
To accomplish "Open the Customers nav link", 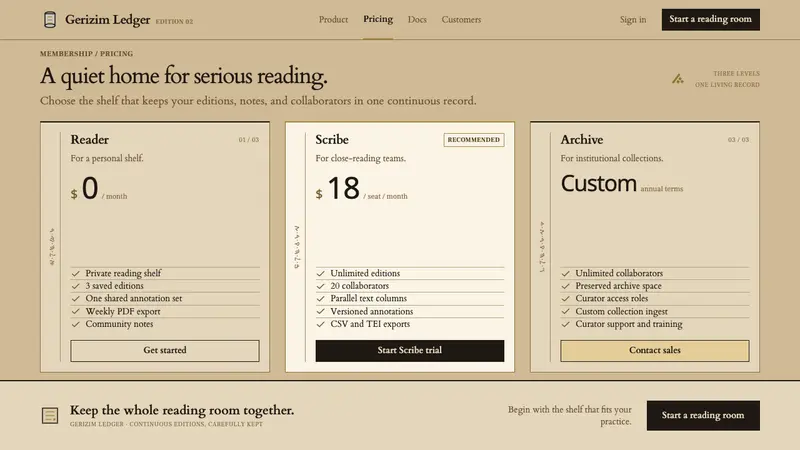I will coord(461,19).
